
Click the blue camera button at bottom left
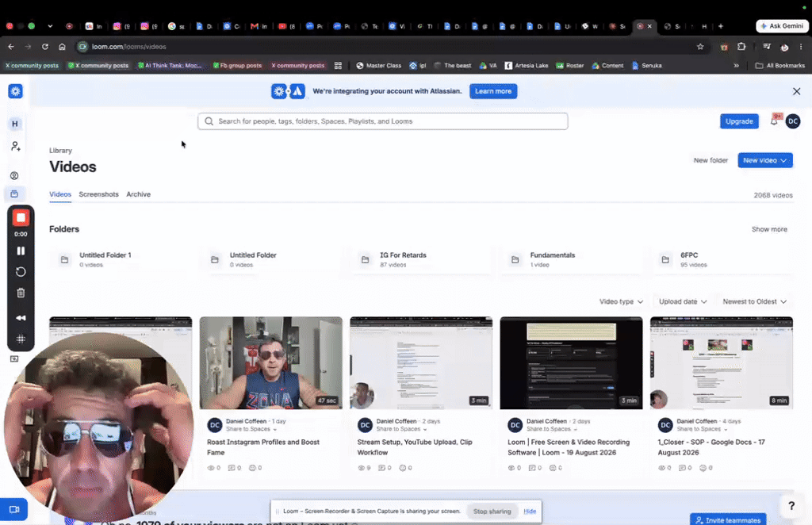pyautogui.click(x=14, y=509)
